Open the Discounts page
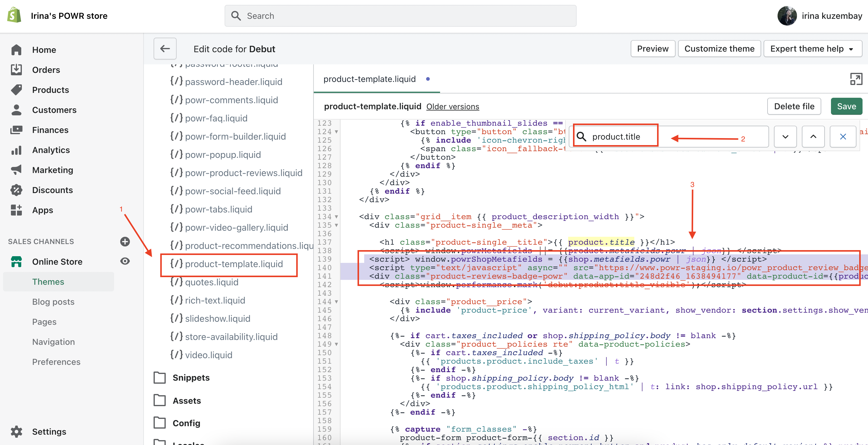The width and height of the screenshot is (868, 445). [52, 190]
